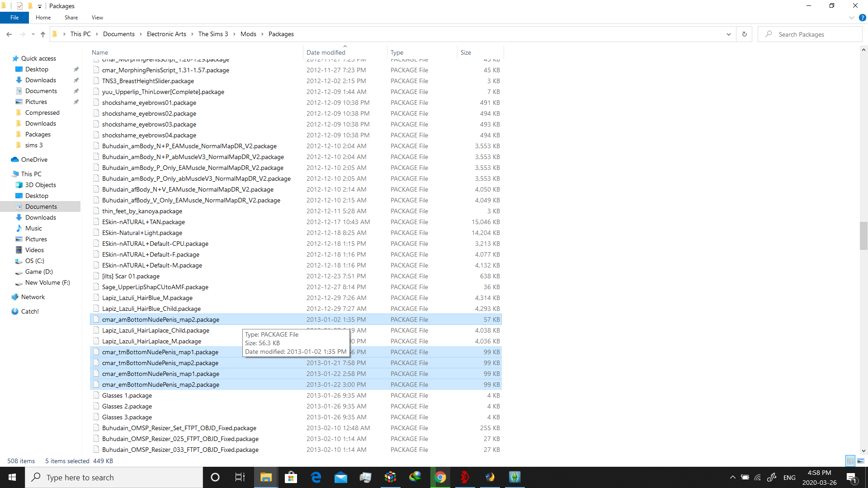Sort by Name column header

[197, 52]
